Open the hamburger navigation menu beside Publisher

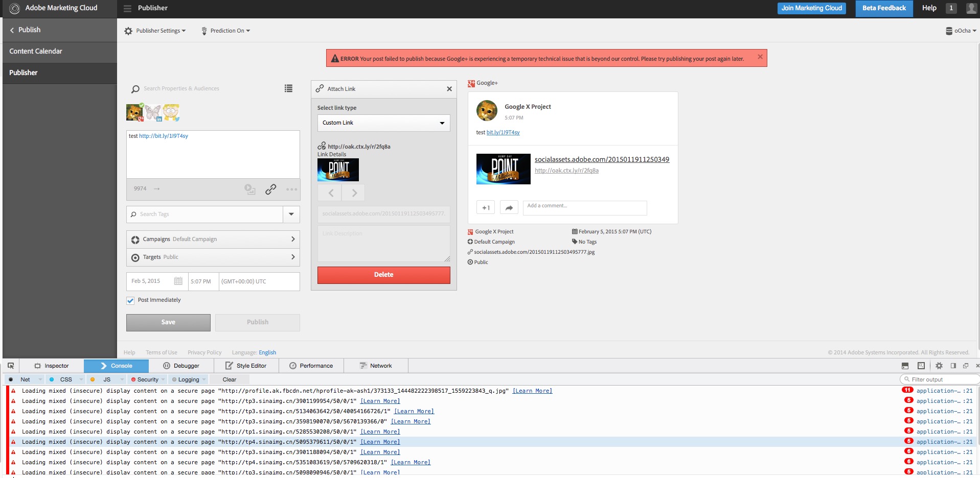[x=127, y=8]
